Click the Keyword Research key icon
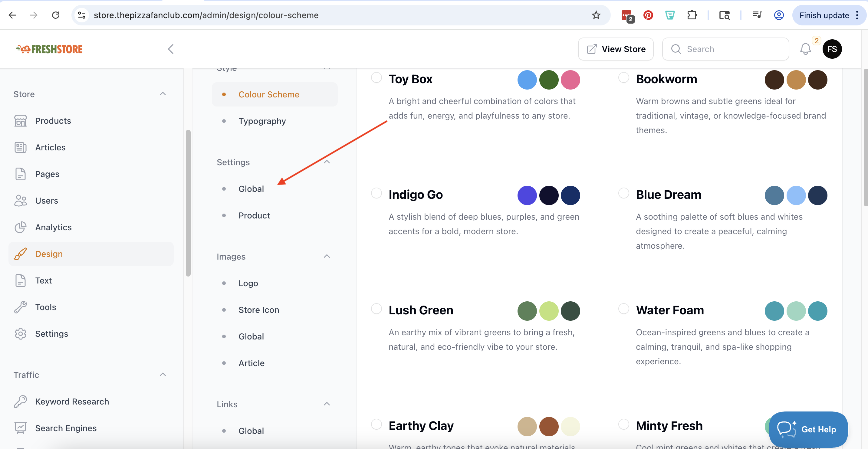The image size is (868, 449). point(20,401)
